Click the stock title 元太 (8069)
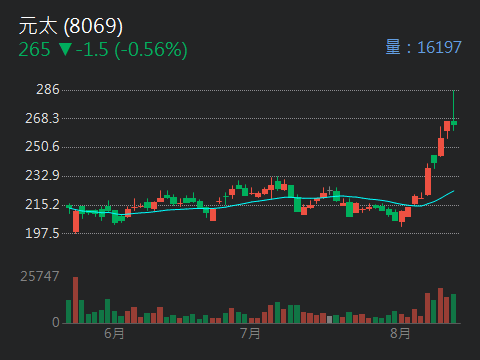 (71, 26)
